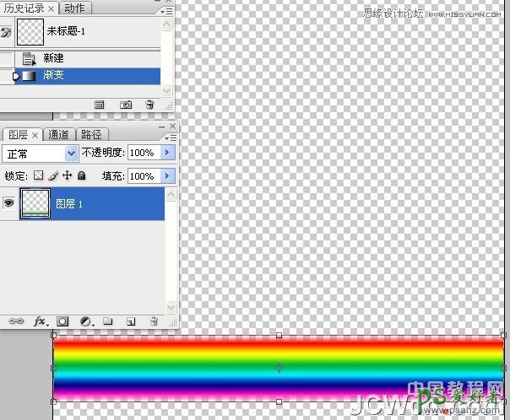
Task: Create new fill or adjustment layer
Action: (x=85, y=321)
